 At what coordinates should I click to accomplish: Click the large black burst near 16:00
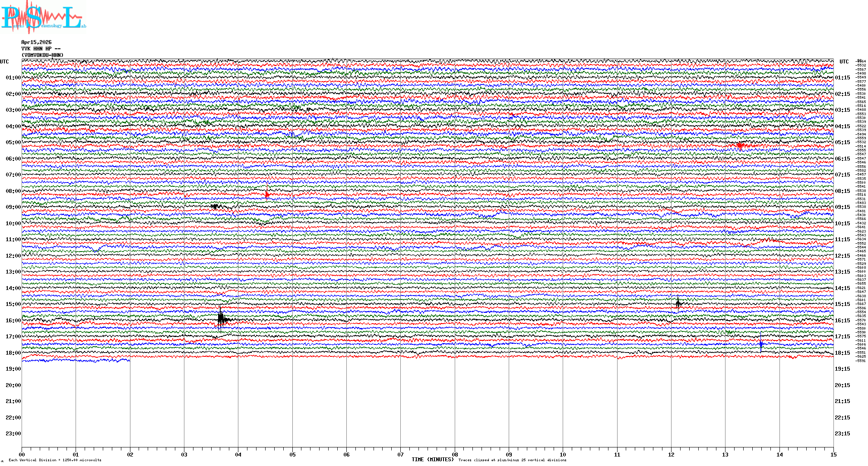pyautogui.click(x=222, y=319)
